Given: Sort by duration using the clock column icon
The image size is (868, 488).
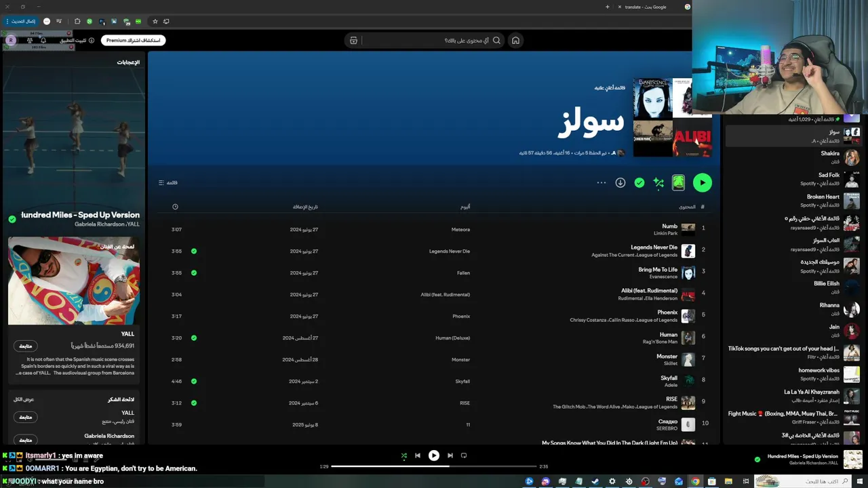Looking at the screenshot, I should (175, 207).
